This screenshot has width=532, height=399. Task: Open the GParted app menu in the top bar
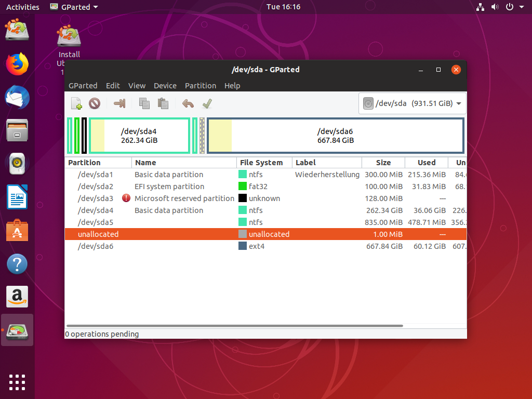pyautogui.click(x=74, y=7)
